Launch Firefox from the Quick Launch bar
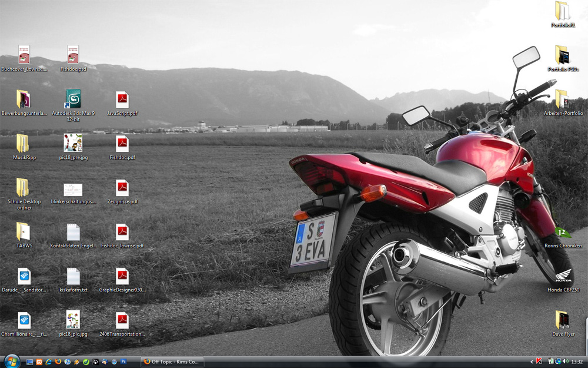 (x=58, y=362)
